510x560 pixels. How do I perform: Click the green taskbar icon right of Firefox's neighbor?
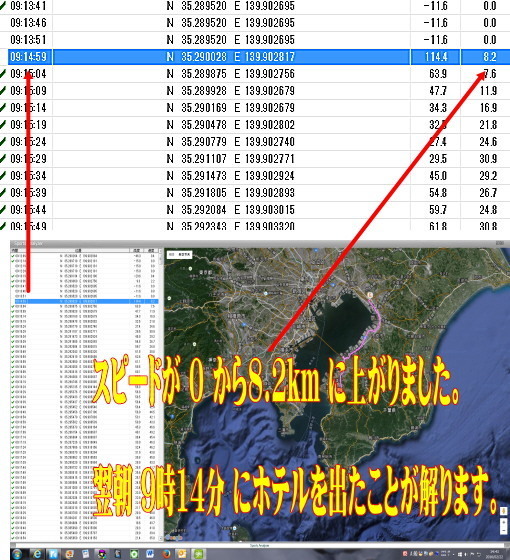[199, 554]
